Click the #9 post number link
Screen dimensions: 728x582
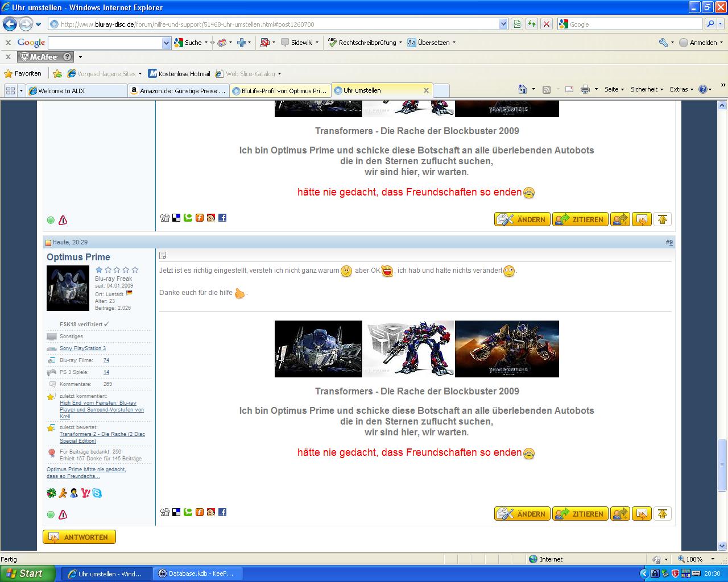[x=669, y=242]
